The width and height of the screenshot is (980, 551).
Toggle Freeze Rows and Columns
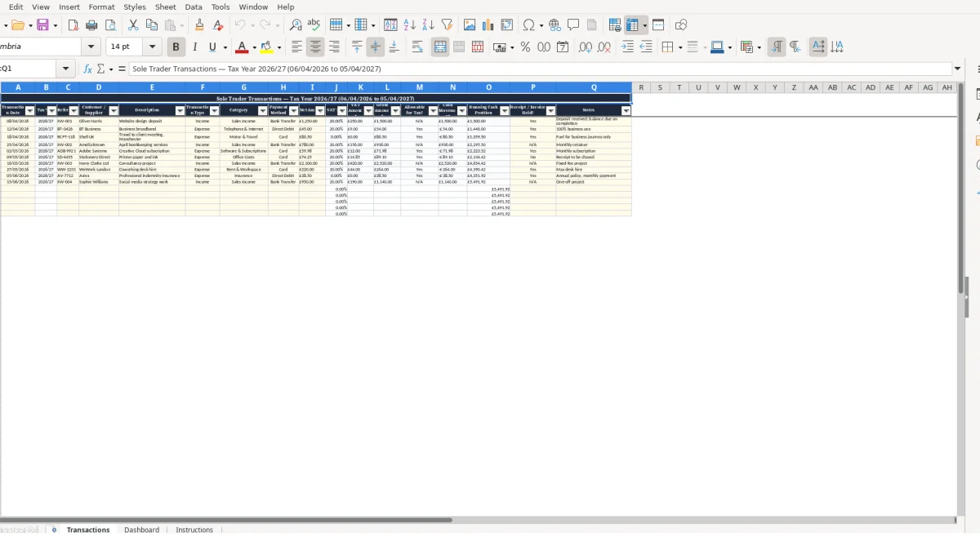633,25
